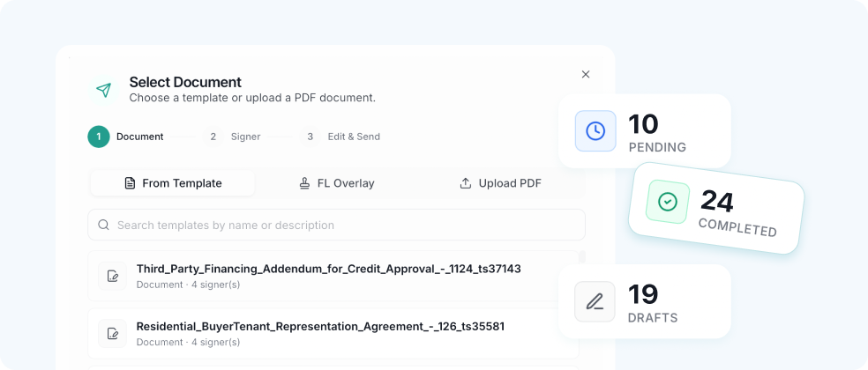The height and width of the screenshot is (370, 868).
Task: Switch to From Template tab
Action: pos(173,183)
